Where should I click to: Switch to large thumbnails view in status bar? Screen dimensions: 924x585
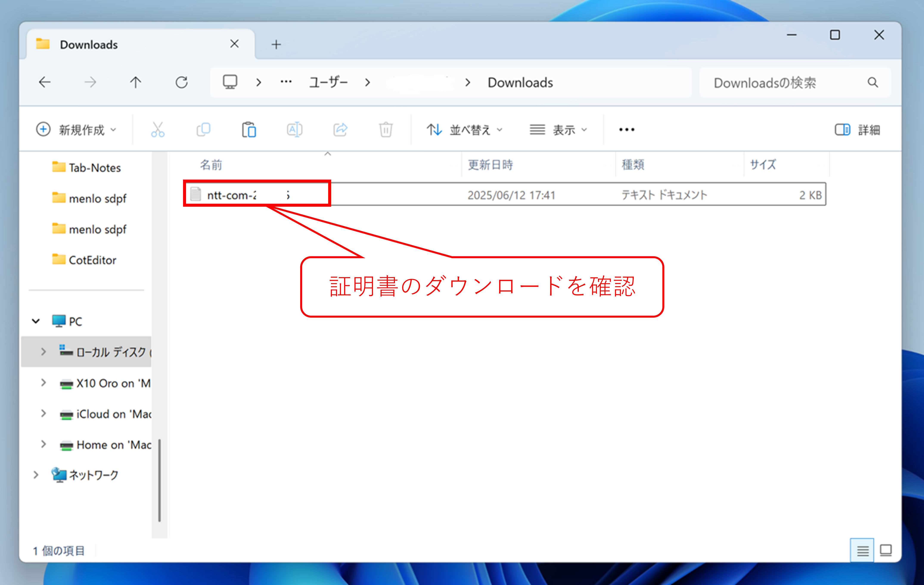point(886,551)
